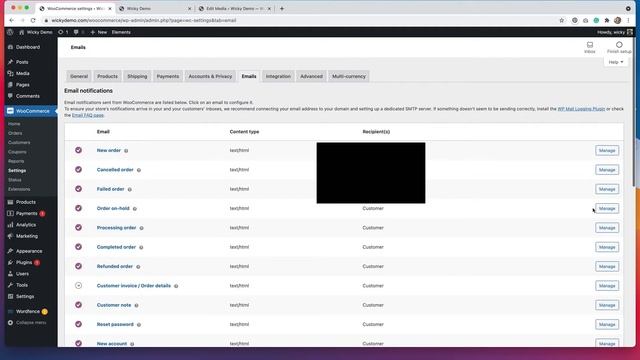Click enabled status icon for Order on-hold

tap(78, 208)
